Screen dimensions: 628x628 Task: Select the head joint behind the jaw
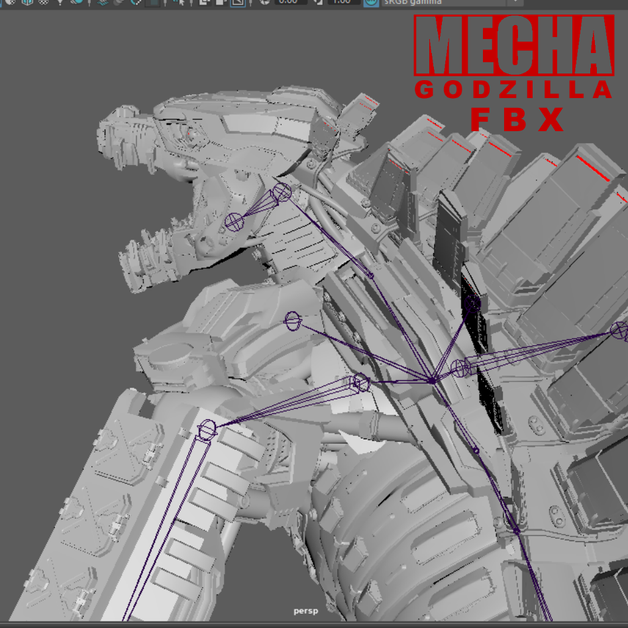point(282,192)
